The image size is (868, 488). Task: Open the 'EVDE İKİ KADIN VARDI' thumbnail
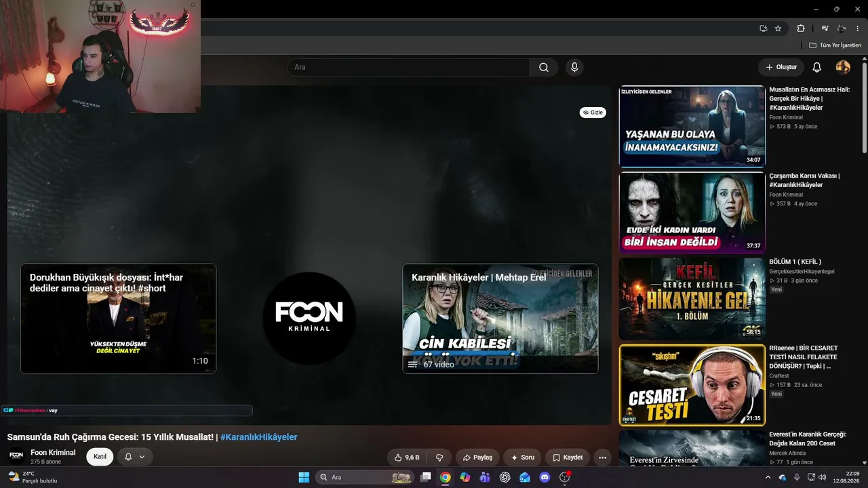click(x=692, y=213)
